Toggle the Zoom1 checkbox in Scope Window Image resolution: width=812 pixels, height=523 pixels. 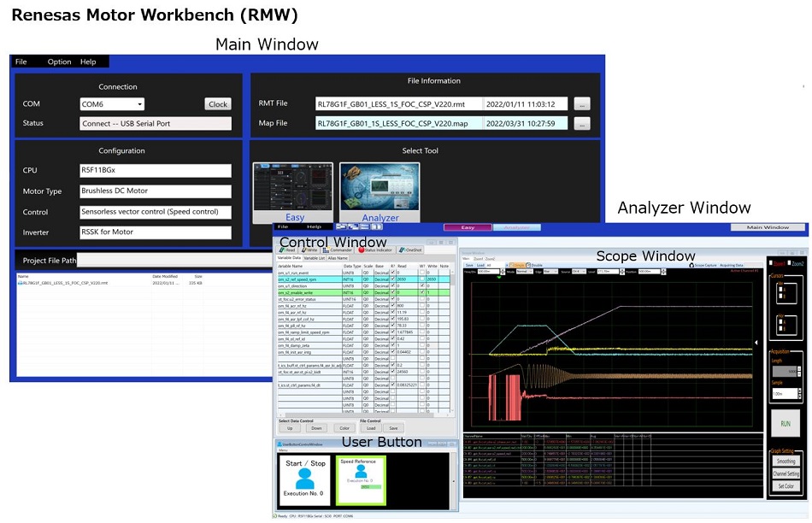pos(771,263)
